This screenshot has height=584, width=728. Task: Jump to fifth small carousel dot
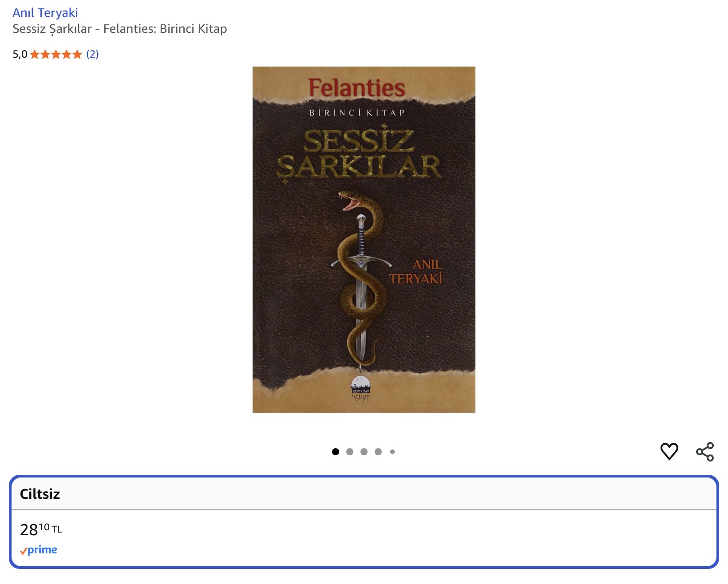(x=392, y=452)
